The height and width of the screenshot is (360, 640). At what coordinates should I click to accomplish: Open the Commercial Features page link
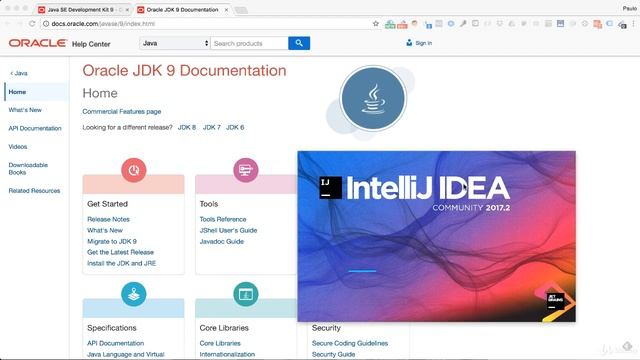(122, 111)
